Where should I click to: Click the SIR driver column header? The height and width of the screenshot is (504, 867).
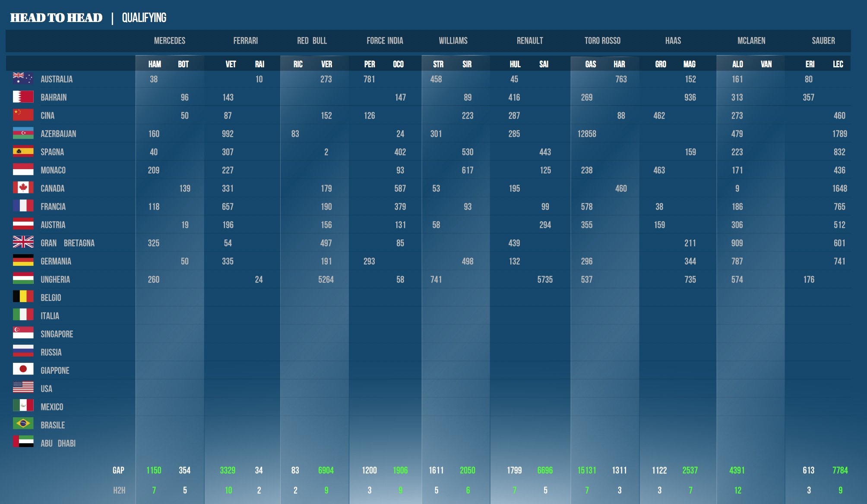click(x=467, y=64)
